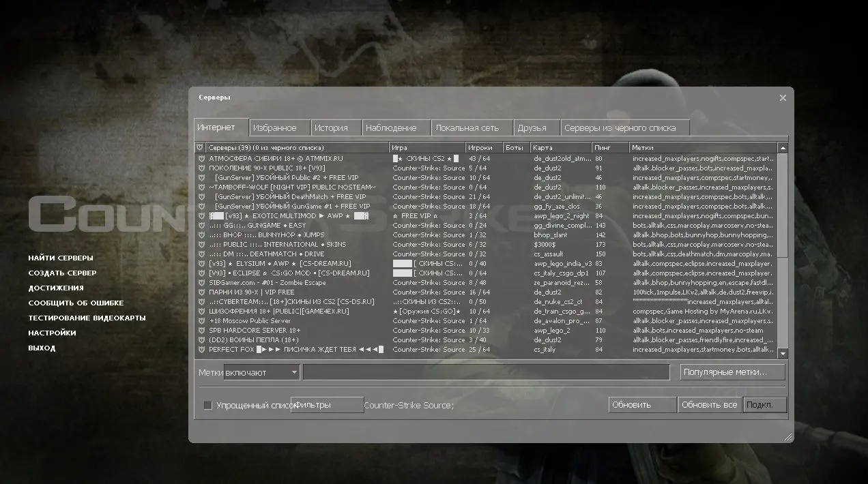This screenshot has height=484, width=868.
Task: Switch to the Избранное tab
Action: click(x=274, y=128)
